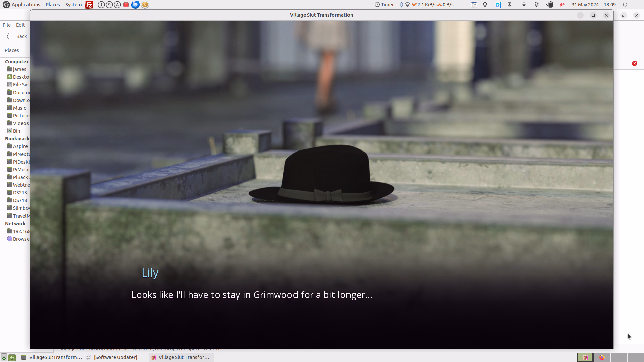Click the window selector applet icon
The image size is (644, 362).
click(474, 5)
